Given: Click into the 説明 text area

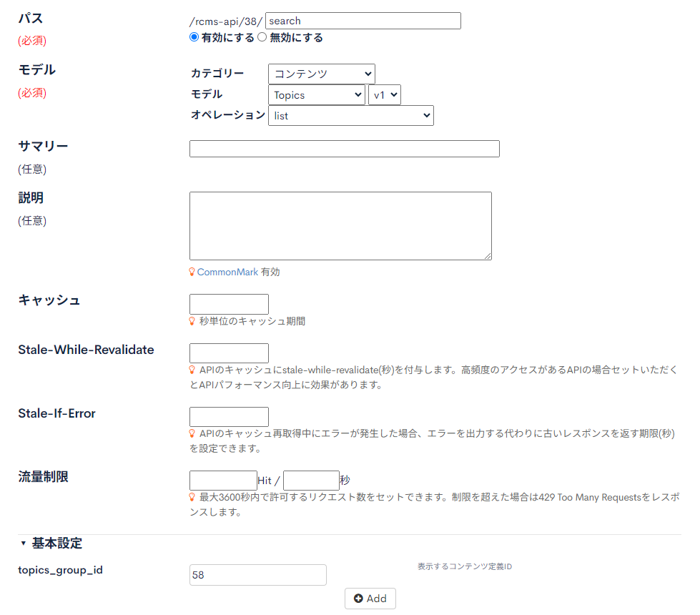Looking at the screenshot, I should [340, 225].
